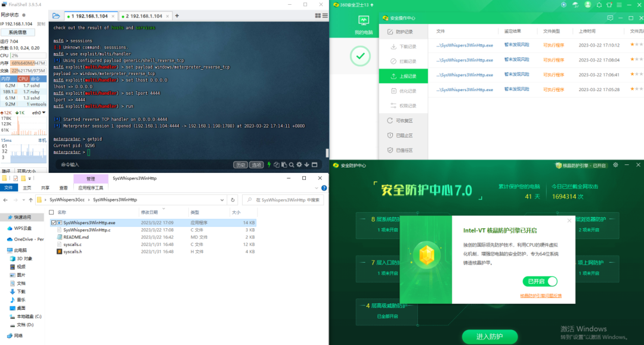Open 优化记录 in 安全操作中心 sidebar
This screenshot has width=644, height=345.
(x=403, y=91)
